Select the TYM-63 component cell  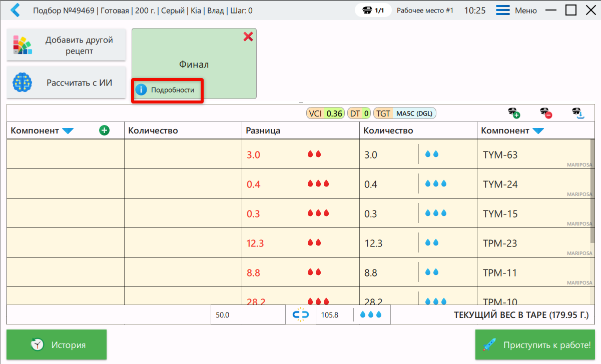pyautogui.click(x=533, y=154)
